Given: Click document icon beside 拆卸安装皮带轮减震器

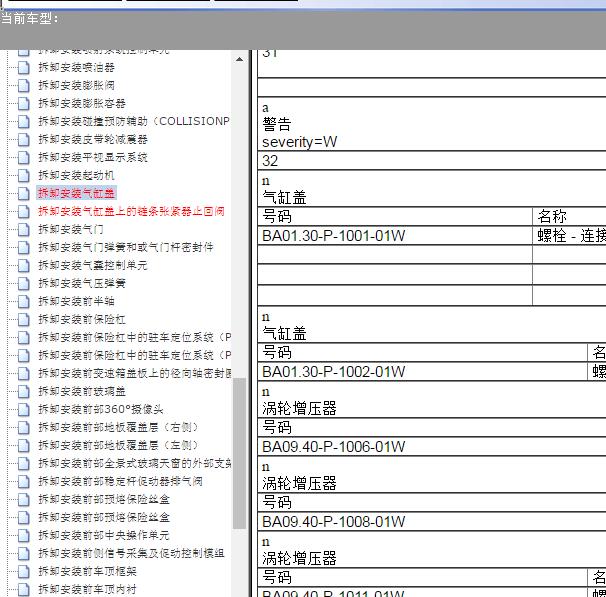Looking at the screenshot, I should click(x=24, y=139).
